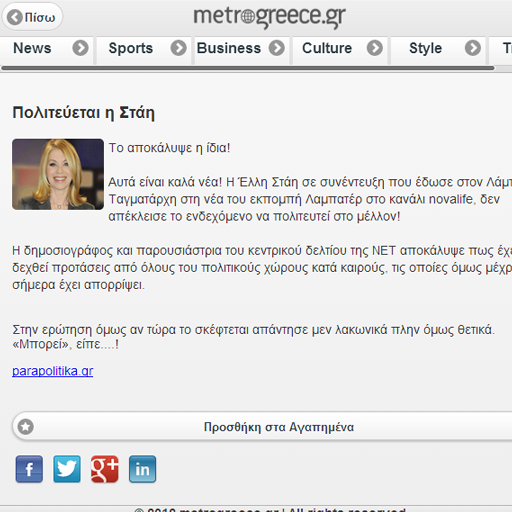Open the parapolitika.gr source link
Viewport: 512px width, 512px height.
pyautogui.click(x=53, y=371)
